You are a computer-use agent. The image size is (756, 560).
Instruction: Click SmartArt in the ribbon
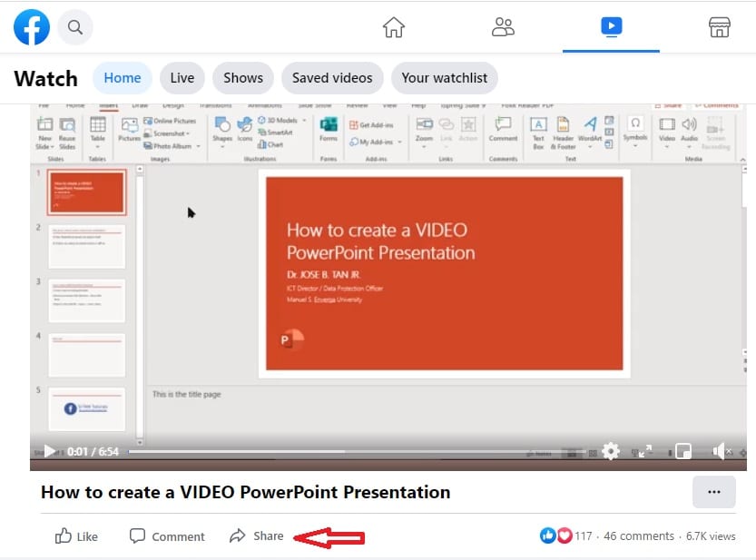click(x=275, y=133)
